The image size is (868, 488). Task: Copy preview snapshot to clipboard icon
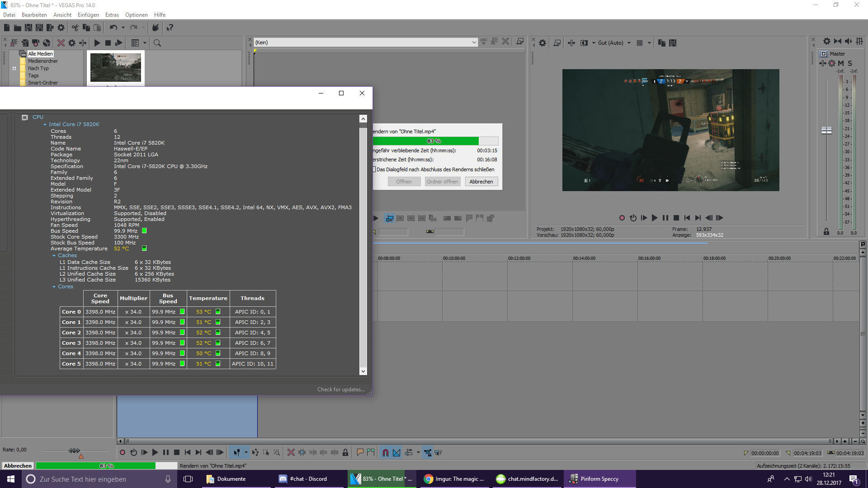coord(662,43)
